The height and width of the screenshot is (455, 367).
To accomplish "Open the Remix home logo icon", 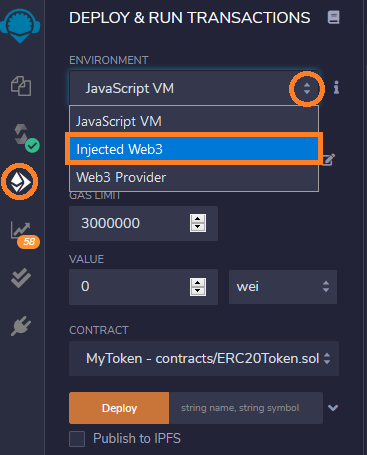I will coord(20,26).
